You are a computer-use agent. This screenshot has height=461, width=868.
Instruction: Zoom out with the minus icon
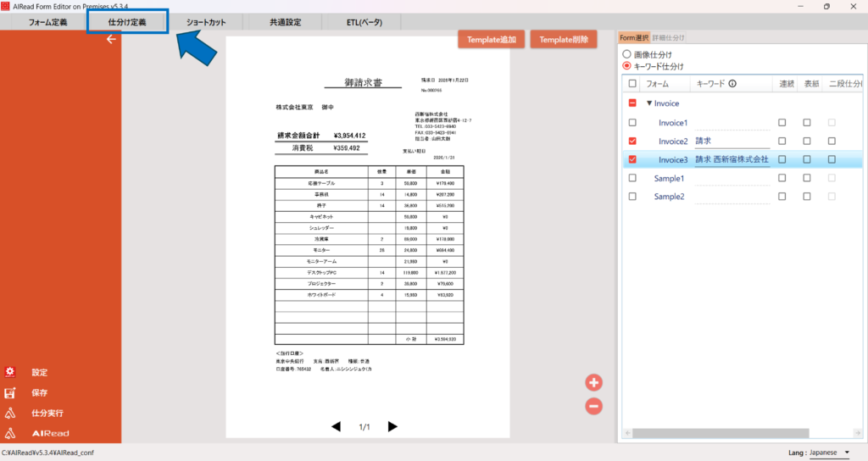(593, 406)
